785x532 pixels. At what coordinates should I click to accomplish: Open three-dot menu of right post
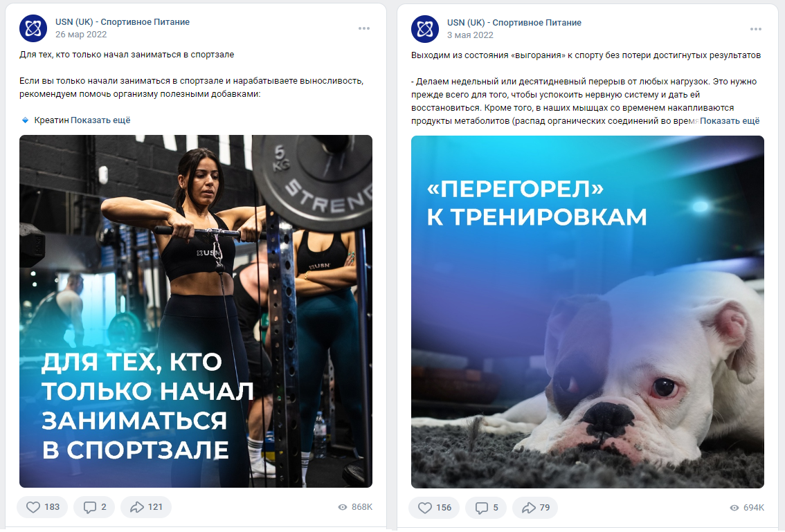pyautogui.click(x=755, y=29)
